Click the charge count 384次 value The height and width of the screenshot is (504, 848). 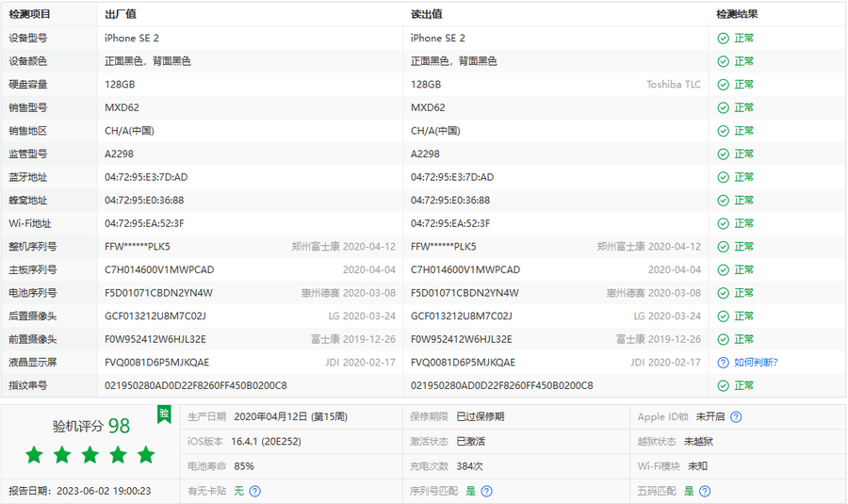coord(469,466)
